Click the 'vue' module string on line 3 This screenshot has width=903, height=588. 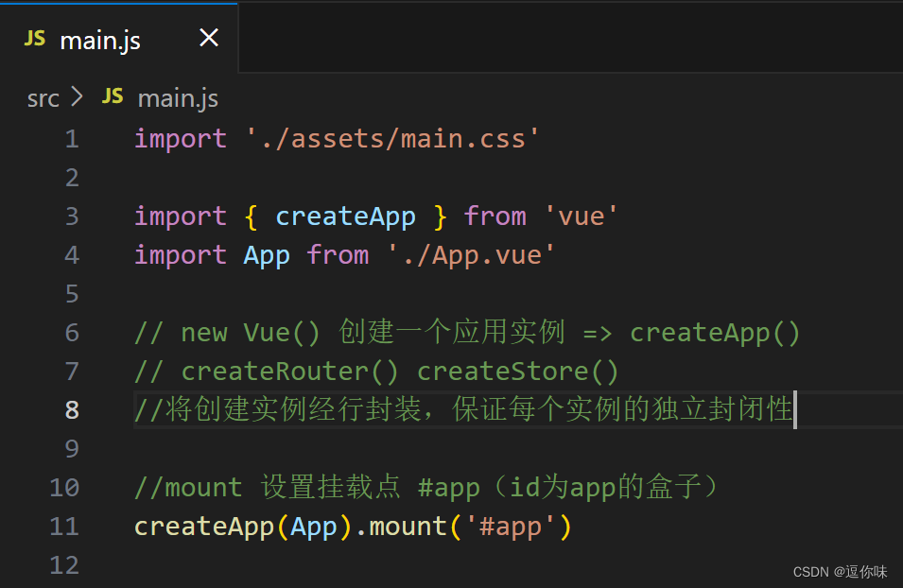point(581,216)
